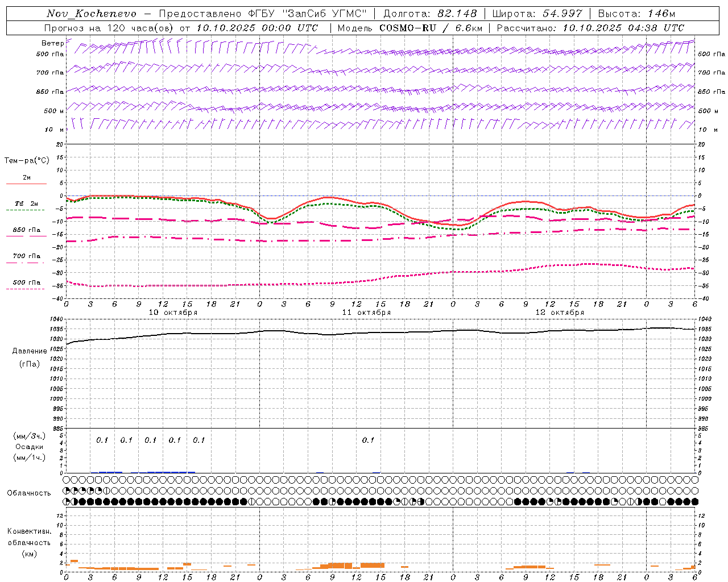Click the '0.1' precipitation value on 11 октября
This screenshot has height=582, width=728.
coord(368,440)
